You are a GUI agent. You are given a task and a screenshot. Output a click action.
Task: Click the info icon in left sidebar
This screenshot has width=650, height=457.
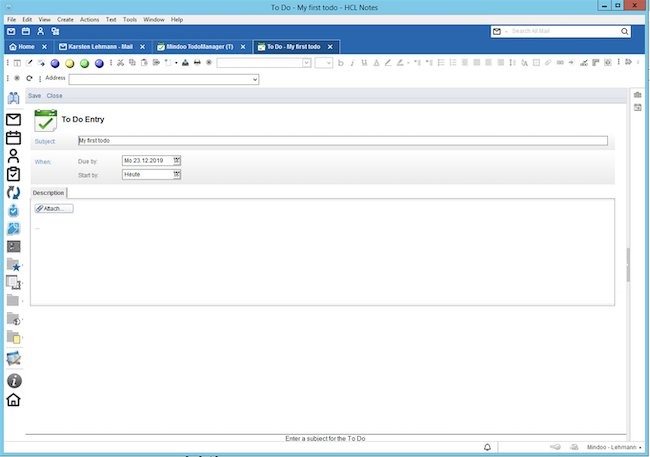point(14,380)
